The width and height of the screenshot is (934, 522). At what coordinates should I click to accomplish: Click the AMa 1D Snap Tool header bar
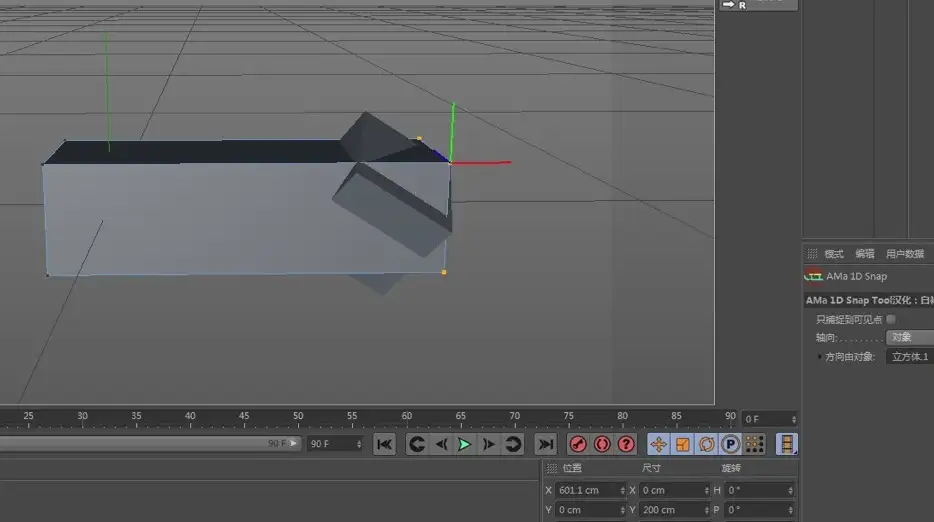click(x=868, y=300)
